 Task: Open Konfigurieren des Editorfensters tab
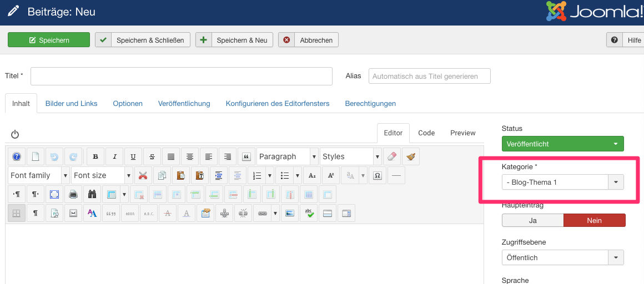[x=278, y=103]
